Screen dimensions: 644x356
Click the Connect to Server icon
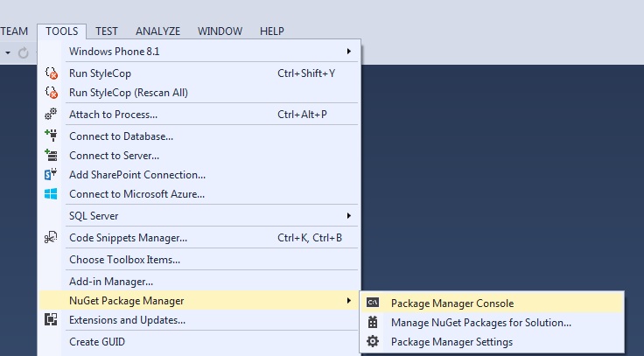(51, 155)
